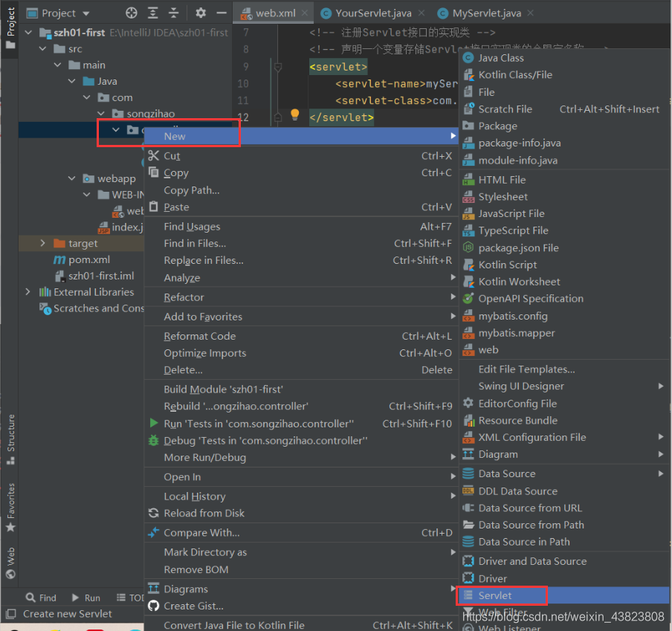Click the DDL Data Source icon
The image size is (672, 631).
click(468, 491)
